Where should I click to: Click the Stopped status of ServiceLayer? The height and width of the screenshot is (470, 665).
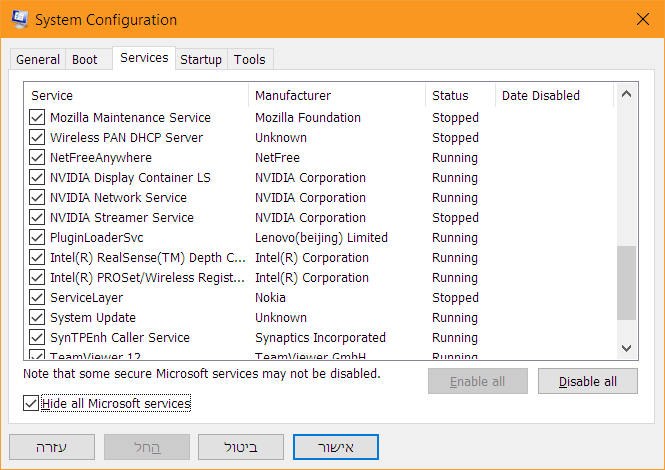(455, 298)
